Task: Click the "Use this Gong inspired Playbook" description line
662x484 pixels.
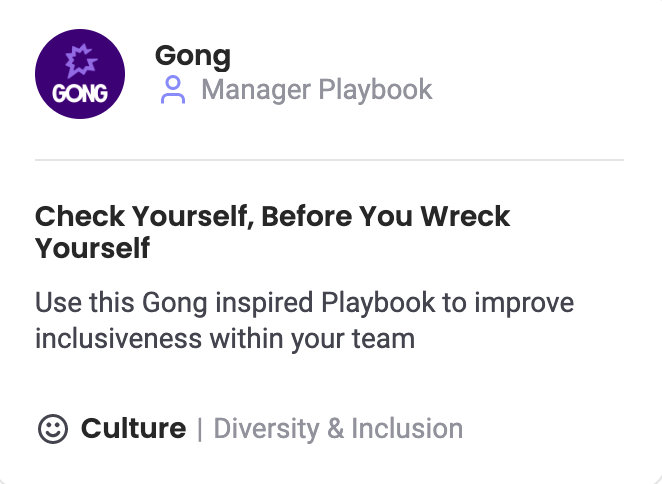Action: coord(304,302)
